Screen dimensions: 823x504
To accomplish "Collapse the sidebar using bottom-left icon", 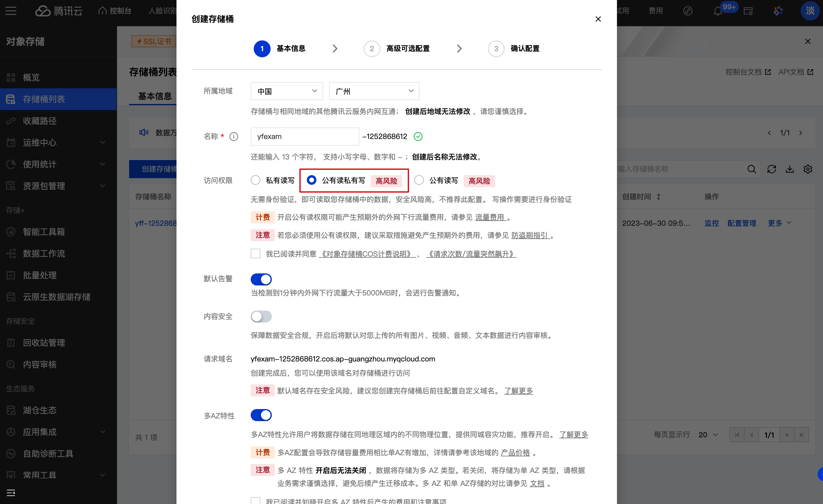I will (11, 493).
